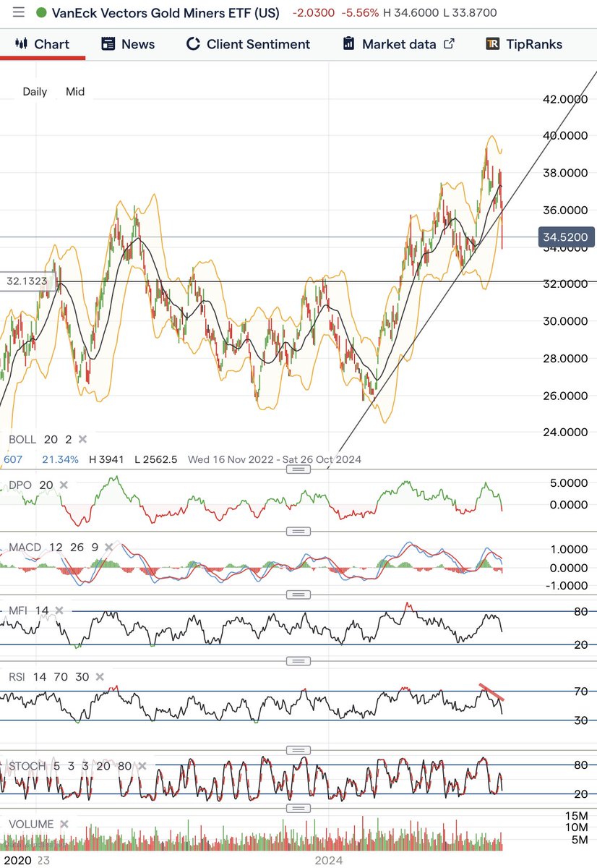Grab the pane handle between MFI and RSI
The height and width of the screenshot is (868, 597).
(x=298, y=660)
